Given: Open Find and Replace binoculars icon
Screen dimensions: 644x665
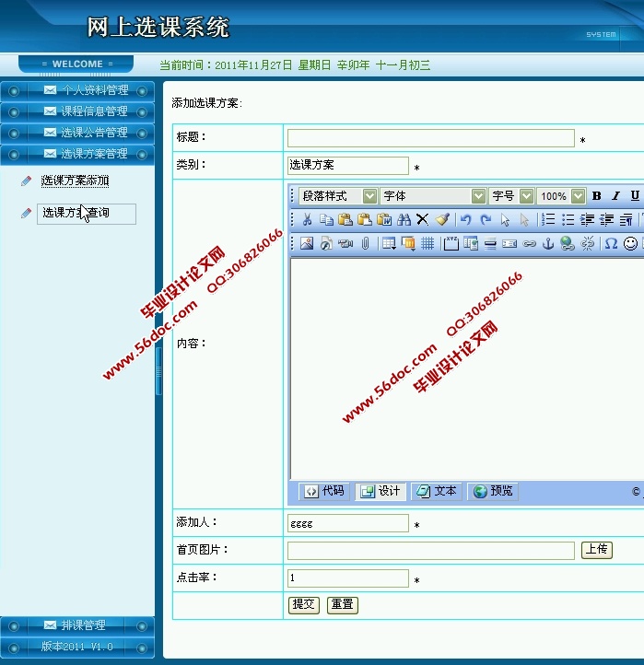Looking at the screenshot, I should pos(404,219).
